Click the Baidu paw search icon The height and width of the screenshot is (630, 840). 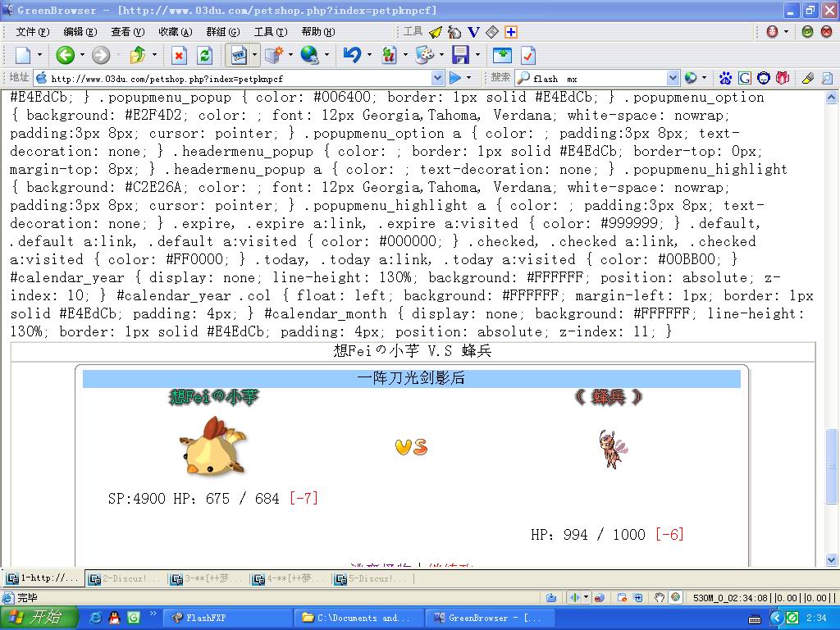pyautogui.click(x=725, y=78)
